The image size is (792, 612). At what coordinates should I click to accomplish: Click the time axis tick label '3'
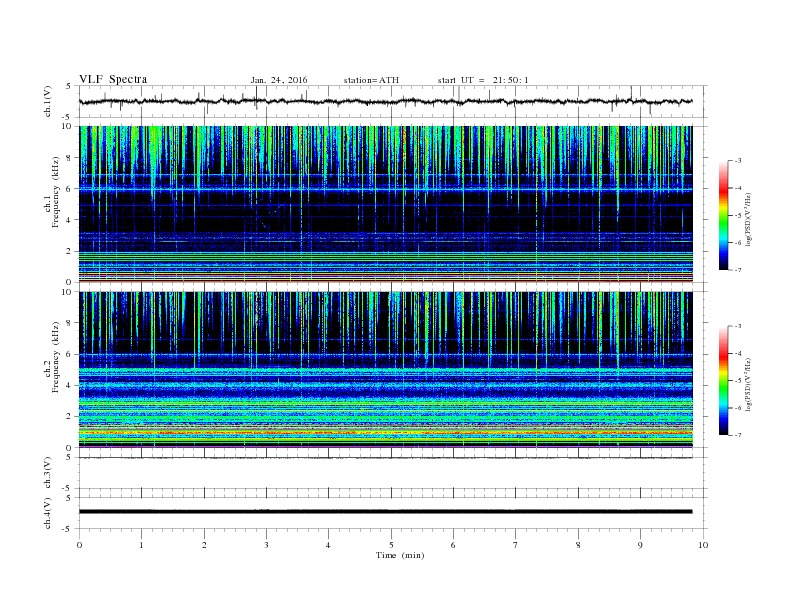click(266, 545)
